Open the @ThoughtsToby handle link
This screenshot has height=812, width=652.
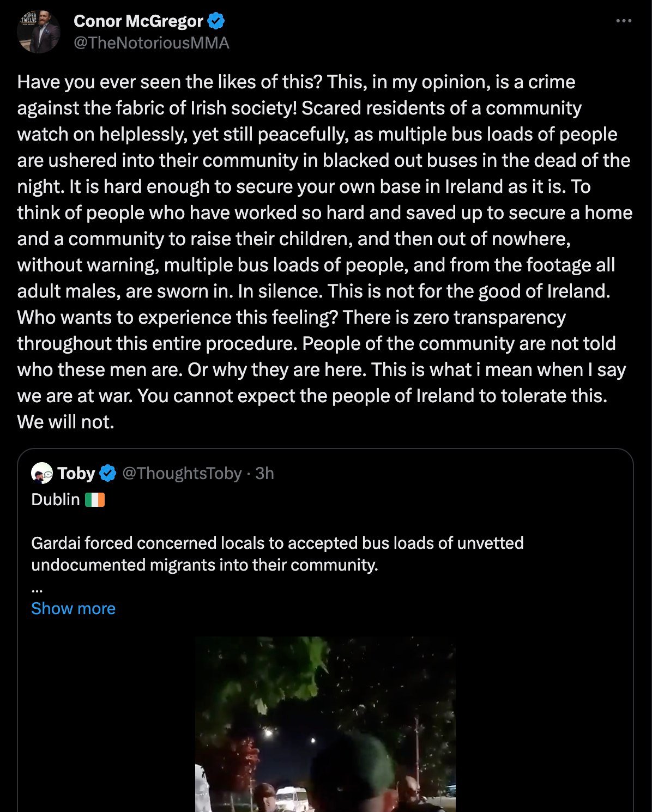[x=182, y=473]
